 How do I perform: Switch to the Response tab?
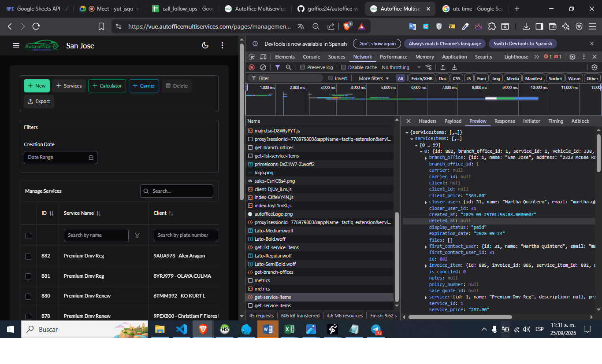click(505, 121)
